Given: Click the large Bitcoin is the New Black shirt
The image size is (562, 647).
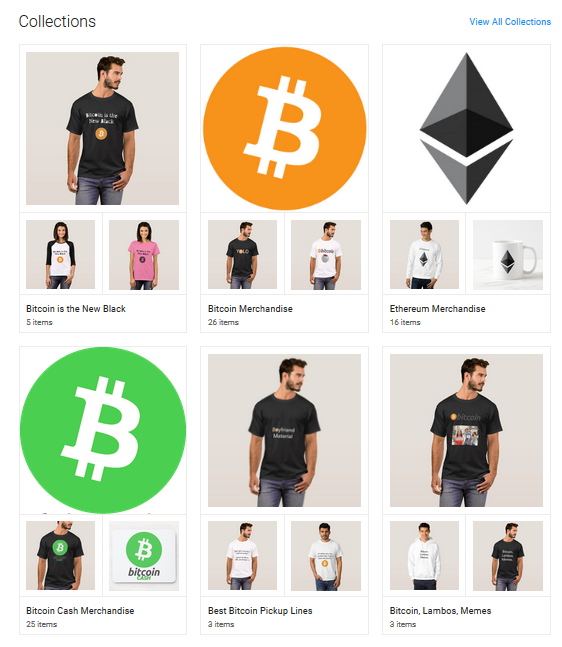Looking at the screenshot, I should 102,128.
